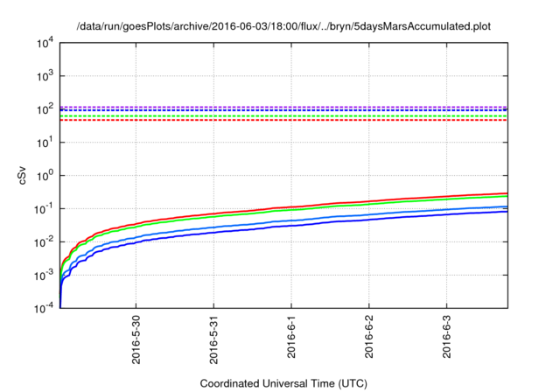560x392 pixels.
Task: Click the cSv y-axis label
Action: pos(23,175)
